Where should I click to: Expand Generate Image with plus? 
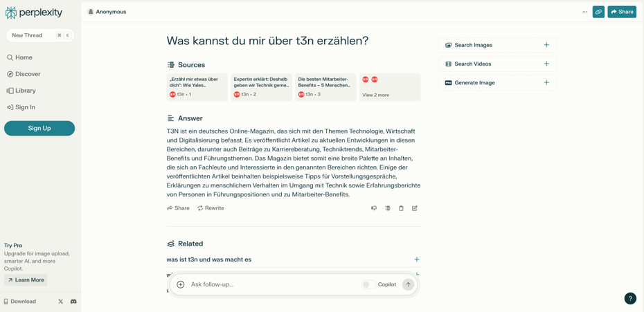point(546,82)
